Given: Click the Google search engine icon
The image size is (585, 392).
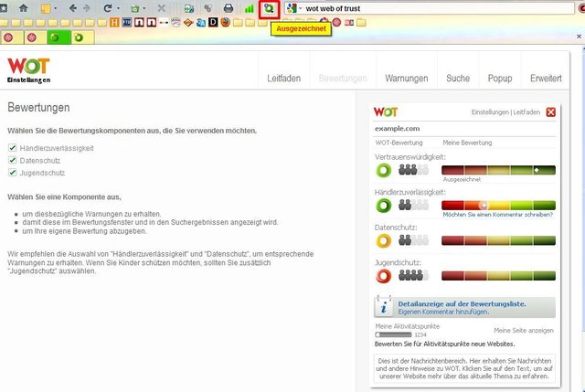Looking at the screenshot, I should (x=292, y=8).
